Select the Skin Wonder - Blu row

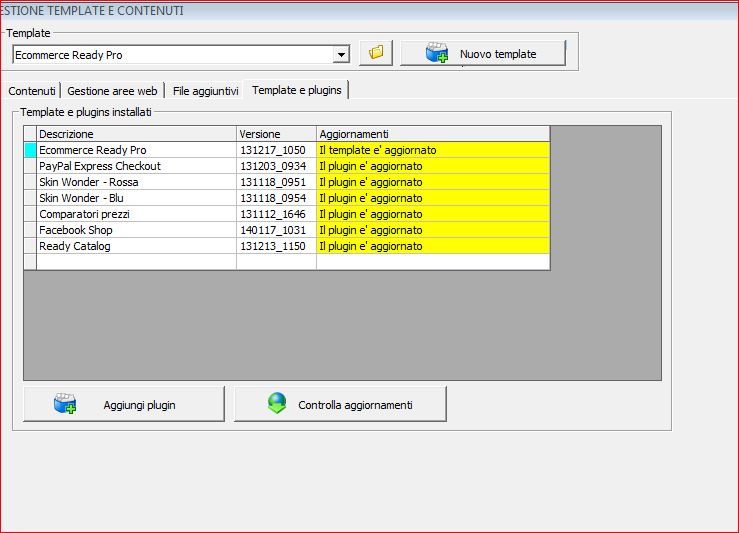[x=287, y=198]
